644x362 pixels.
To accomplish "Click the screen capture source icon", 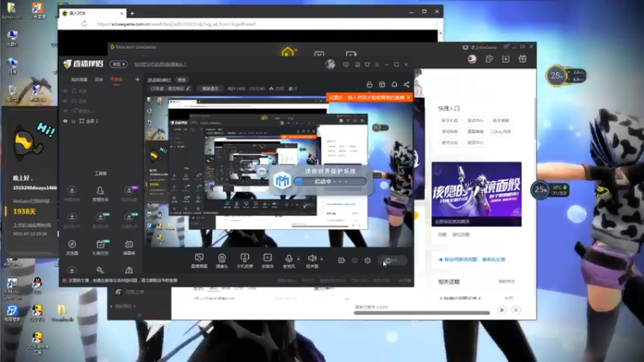I will (199, 257).
